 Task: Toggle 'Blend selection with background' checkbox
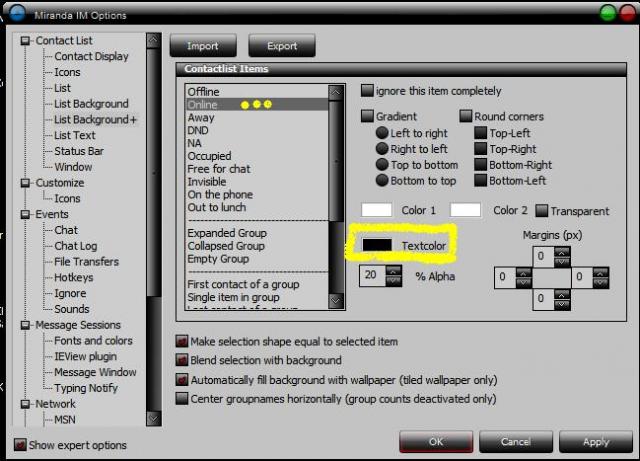[x=182, y=360]
